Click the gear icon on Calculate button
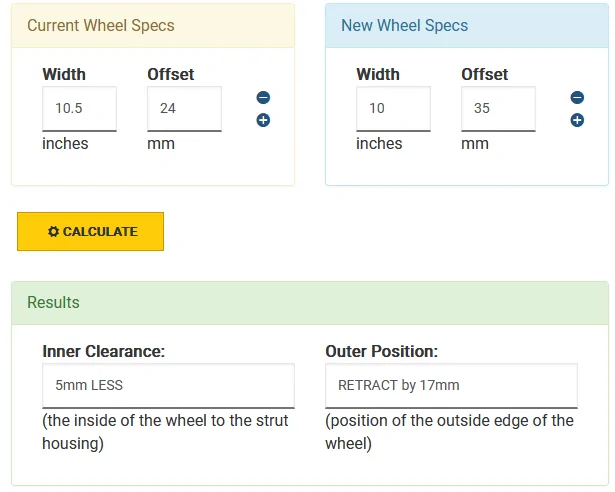This screenshot has width=615, height=492. [53, 231]
